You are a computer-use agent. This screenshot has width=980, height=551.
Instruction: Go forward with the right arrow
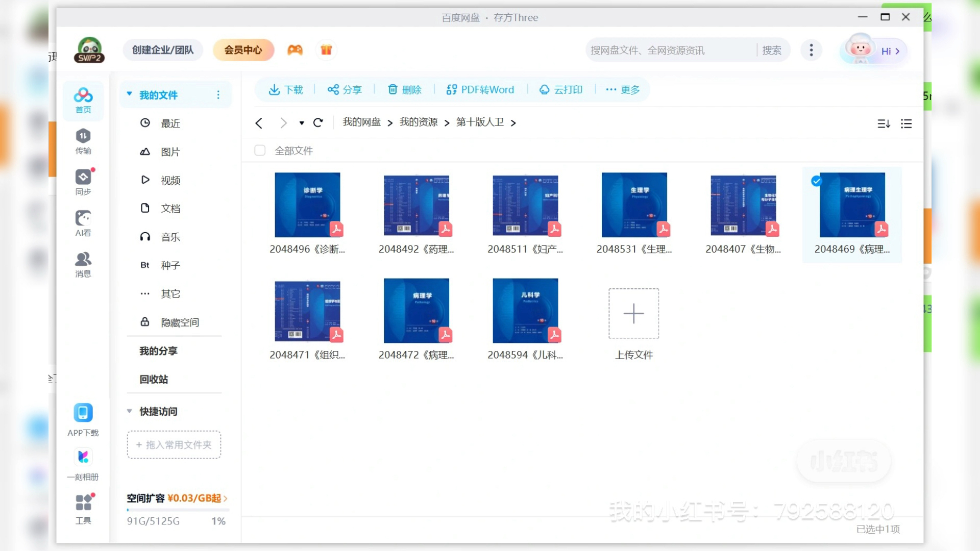click(x=283, y=123)
